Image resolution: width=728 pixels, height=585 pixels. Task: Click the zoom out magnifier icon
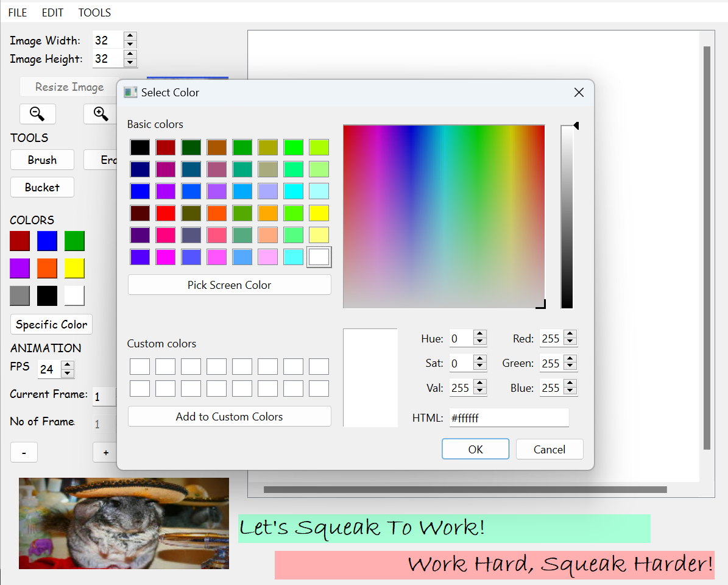click(x=37, y=114)
